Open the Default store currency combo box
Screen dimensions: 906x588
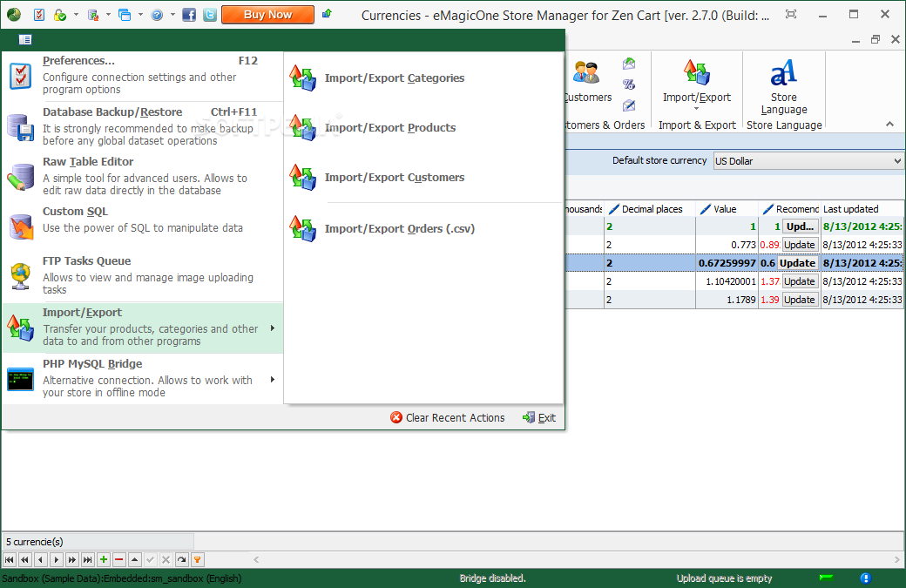click(808, 161)
